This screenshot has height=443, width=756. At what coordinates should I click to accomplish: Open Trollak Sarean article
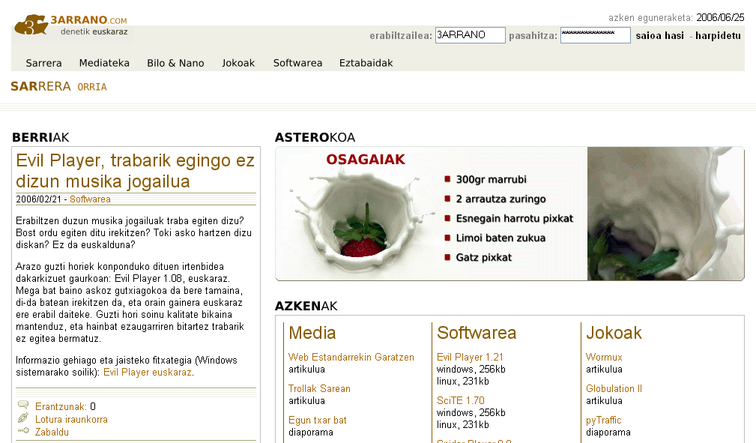tap(319, 389)
